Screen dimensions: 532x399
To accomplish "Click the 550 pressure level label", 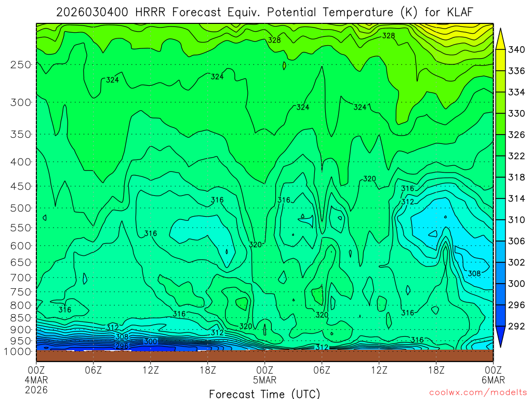I will pos(20,228).
